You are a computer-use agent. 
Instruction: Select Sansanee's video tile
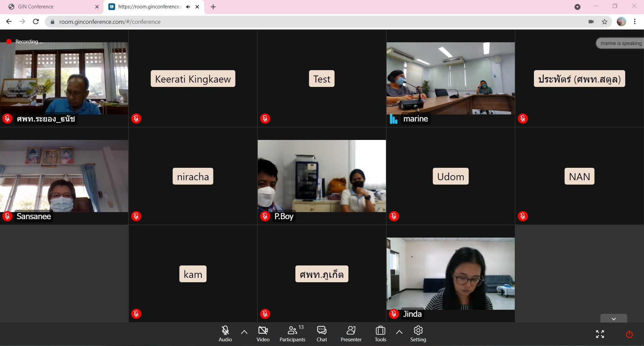[64, 176]
